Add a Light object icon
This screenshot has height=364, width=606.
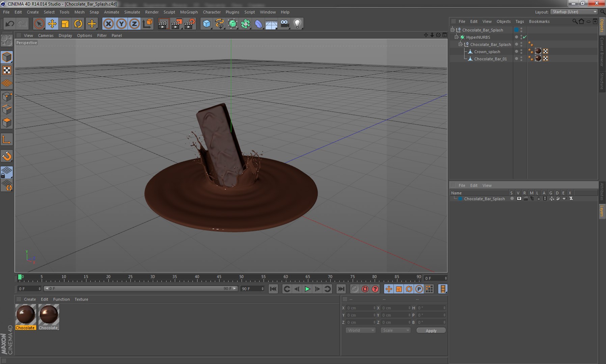pos(298,24)
